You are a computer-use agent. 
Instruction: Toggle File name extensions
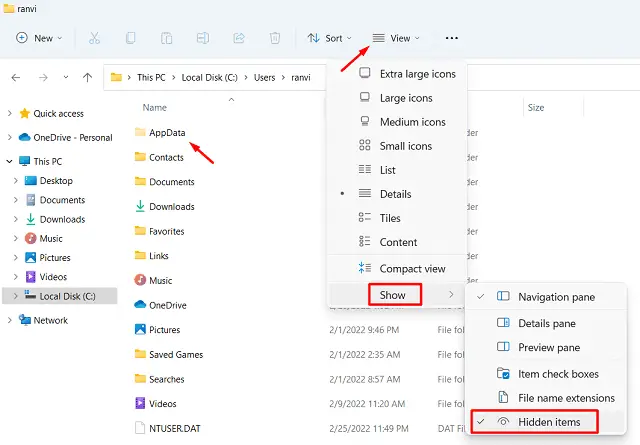coord(546,398)
